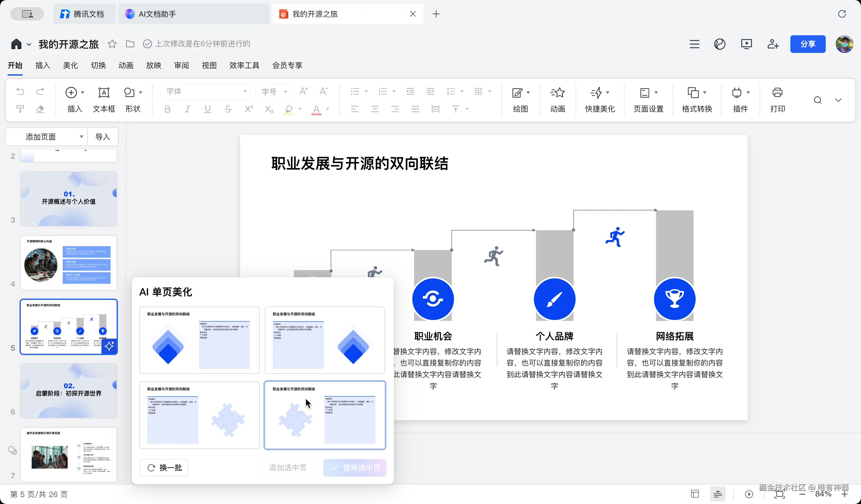Click the Animation star icon
The width and height of the screenshot is (861, 504).
[558, 93]
